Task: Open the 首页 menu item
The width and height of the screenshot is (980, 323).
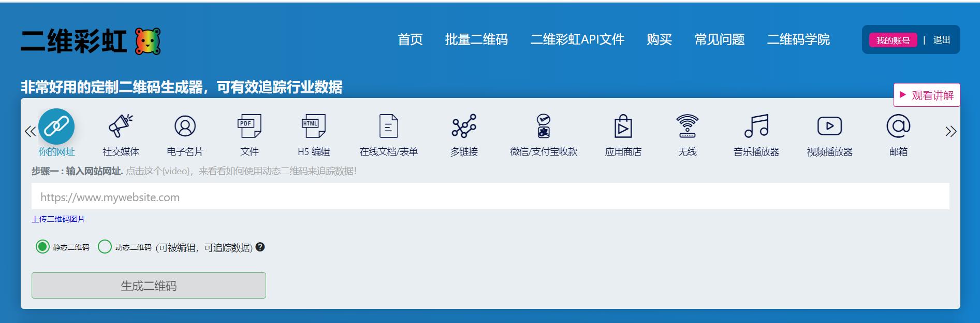Action: coord(410,39)
